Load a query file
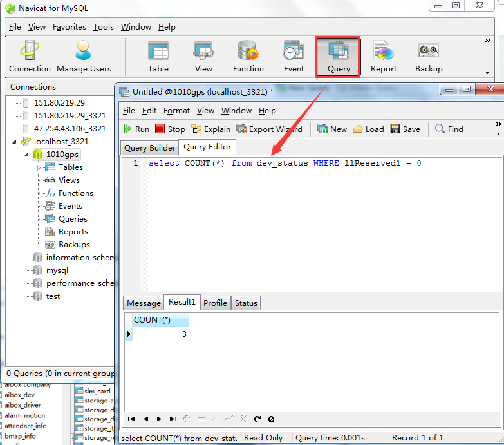Image resolution: width=504 pixels, height=445 pixels. (368, 129)
